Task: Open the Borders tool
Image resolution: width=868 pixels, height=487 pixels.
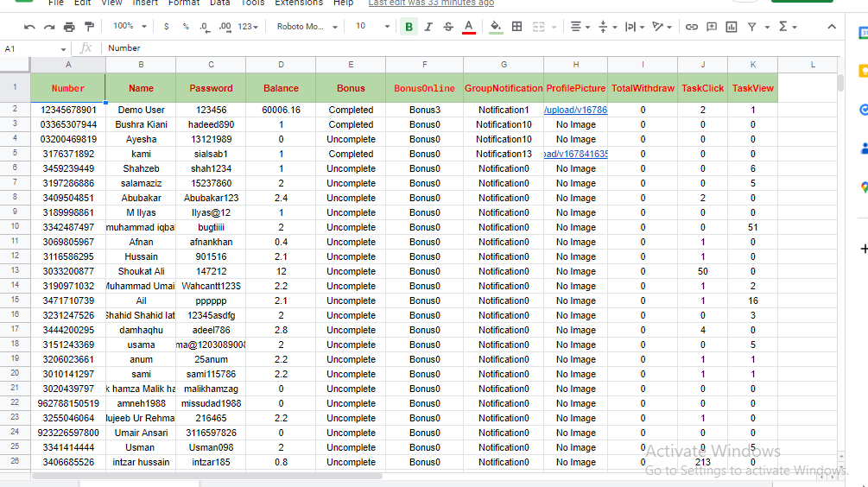Action: coord(516,27)
